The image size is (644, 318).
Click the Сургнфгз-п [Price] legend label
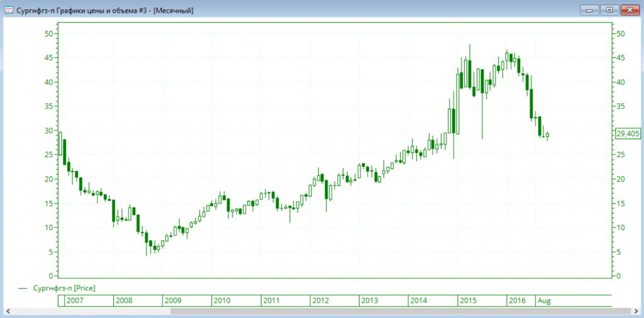pyautogui.click(x=64, y=288)
